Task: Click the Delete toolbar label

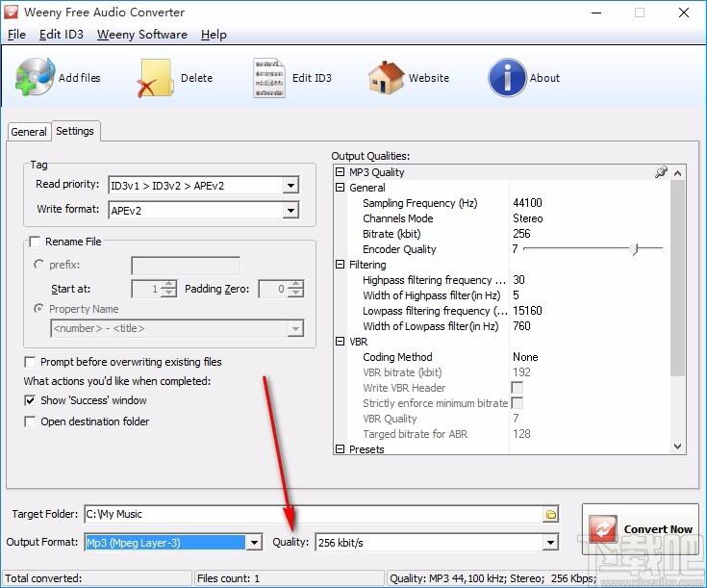Action: pos(196,78)
